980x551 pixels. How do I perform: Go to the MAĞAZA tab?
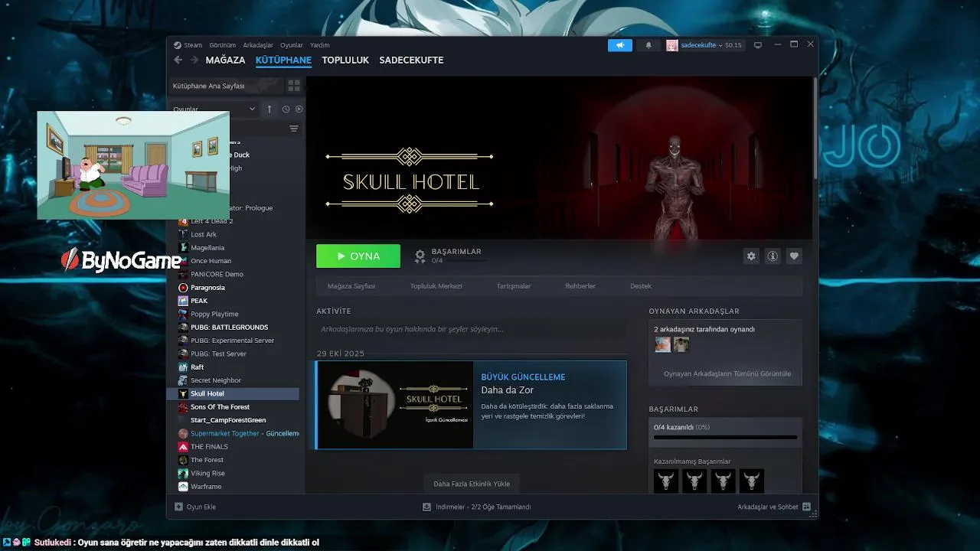pyautogui.click(x=225, y=60)
